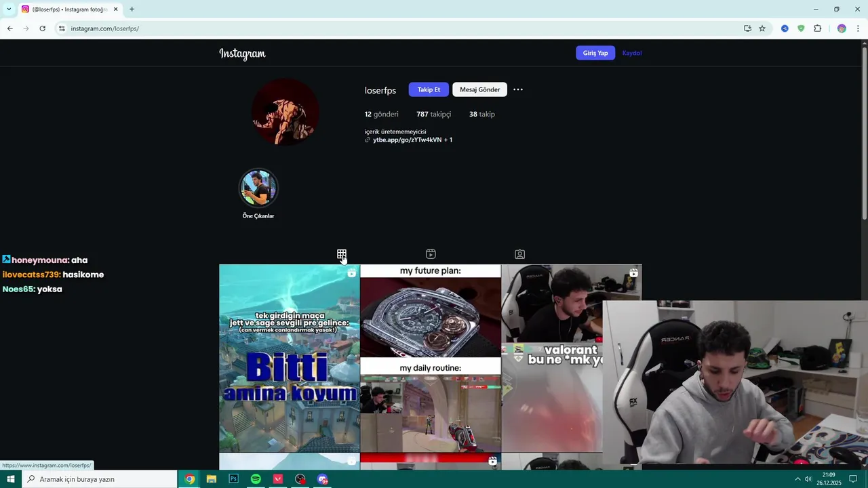Click the Mesaj Gönder button
Image resolution: width=868 pixels, height=488 pixels.
[x=479, y=89]
